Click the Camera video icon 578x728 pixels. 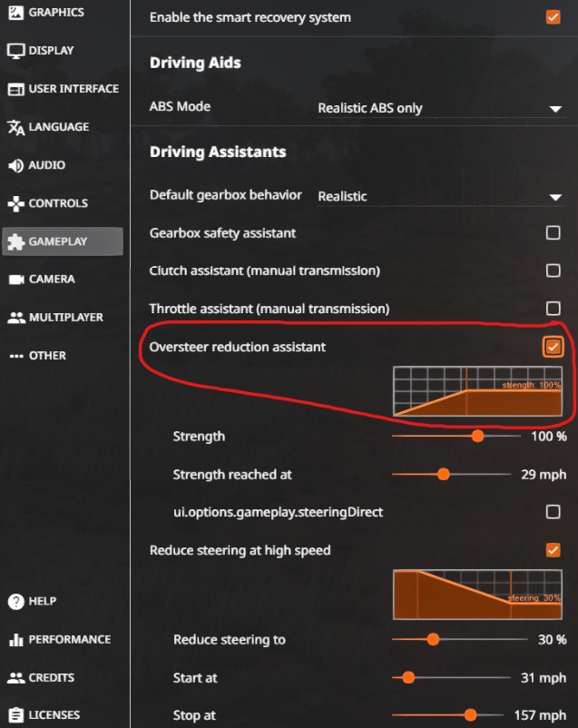tap(15, 280)
